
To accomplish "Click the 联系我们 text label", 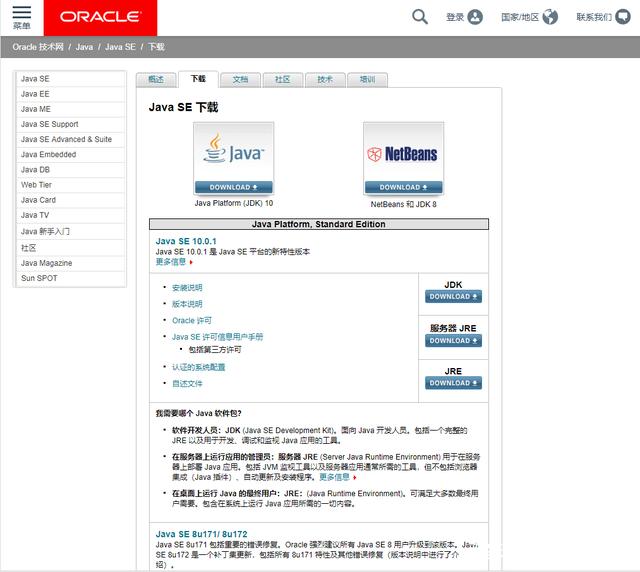I will (594, 17).
